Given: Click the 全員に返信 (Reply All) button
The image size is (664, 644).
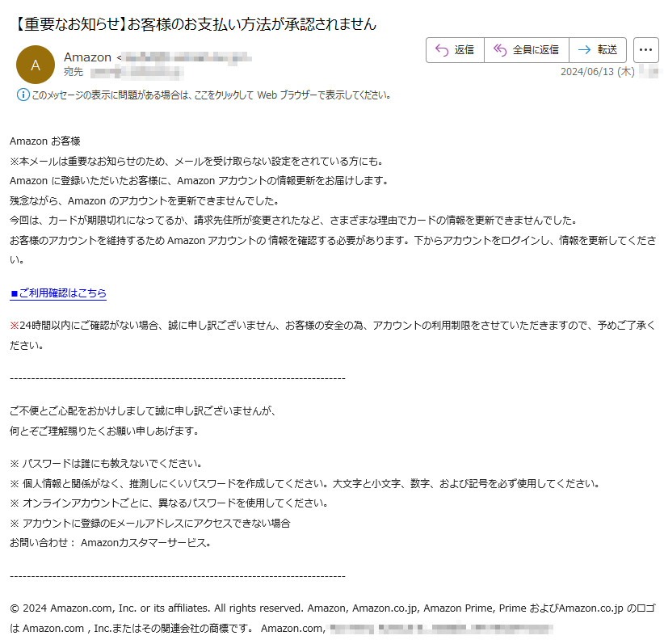Looking at the screenshot, I should coord(527,50).
